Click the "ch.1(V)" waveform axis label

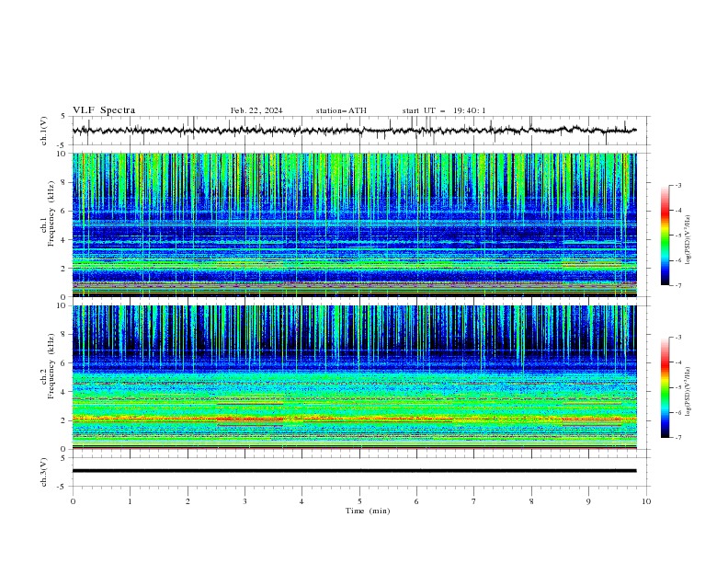tap(44, 131)
